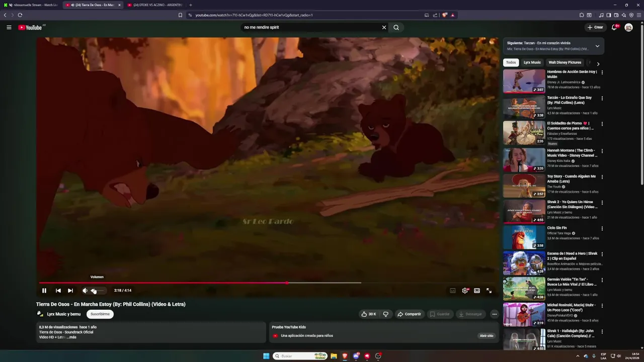Open File Explorer from taskbar

click(x=334, y=356)
